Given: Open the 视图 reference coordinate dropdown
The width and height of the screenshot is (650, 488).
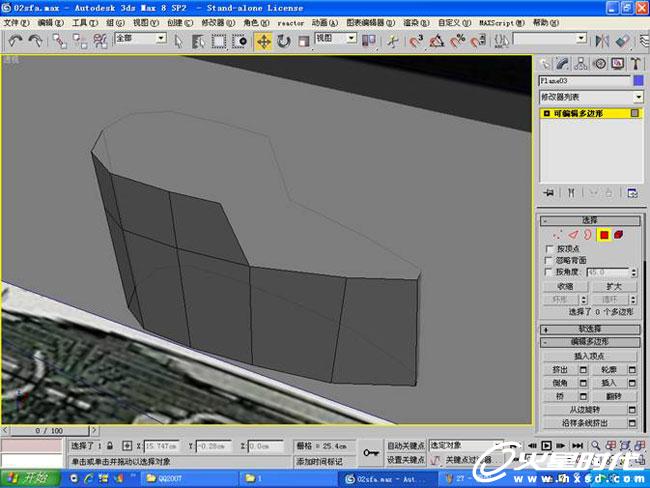Looking at the screenshot, I should 352,38.
